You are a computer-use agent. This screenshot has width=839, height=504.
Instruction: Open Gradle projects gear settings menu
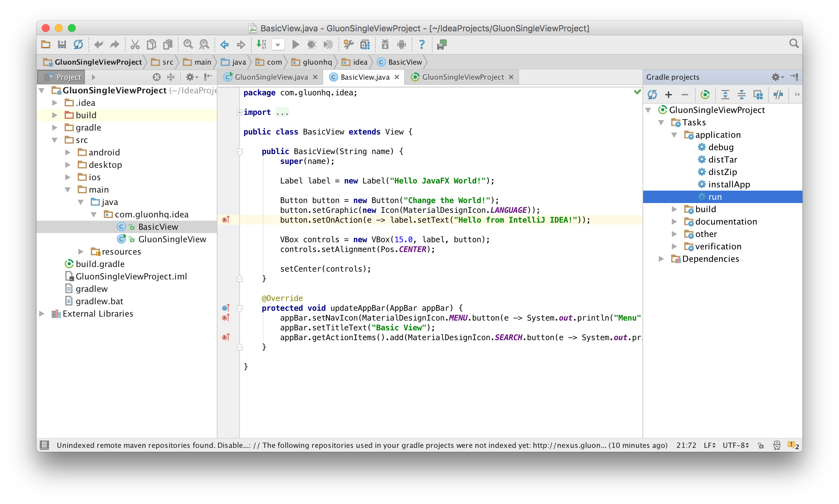[777, 77]
